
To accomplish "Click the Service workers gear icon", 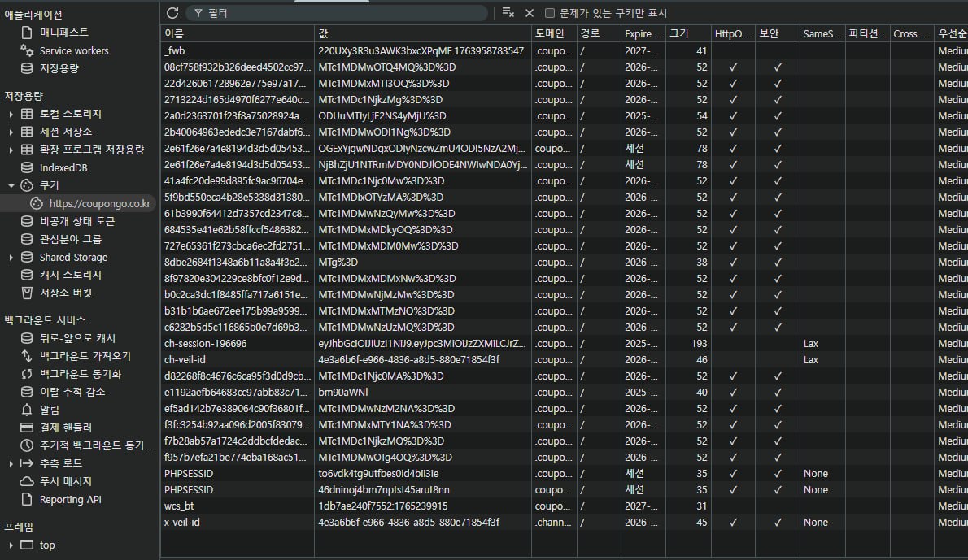I will tap(27, 50).
